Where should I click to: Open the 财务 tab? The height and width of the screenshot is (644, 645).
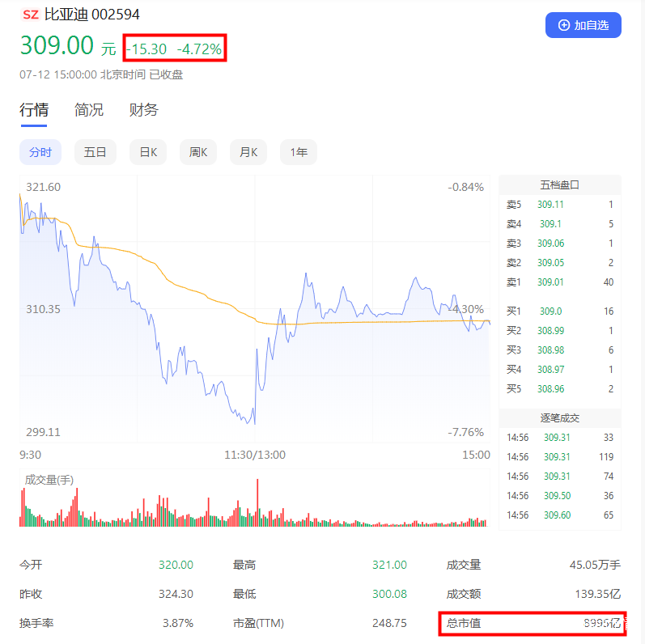(143, 110)
